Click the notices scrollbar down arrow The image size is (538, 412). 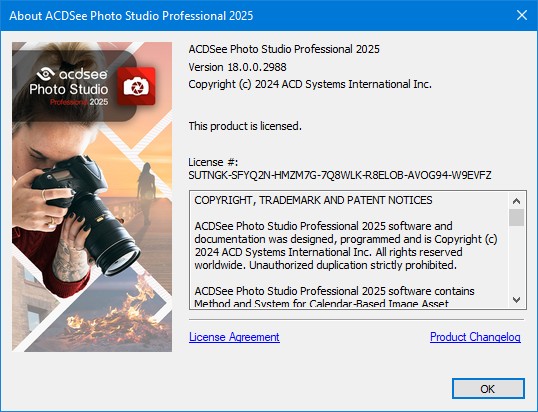[x=516, y=299]
